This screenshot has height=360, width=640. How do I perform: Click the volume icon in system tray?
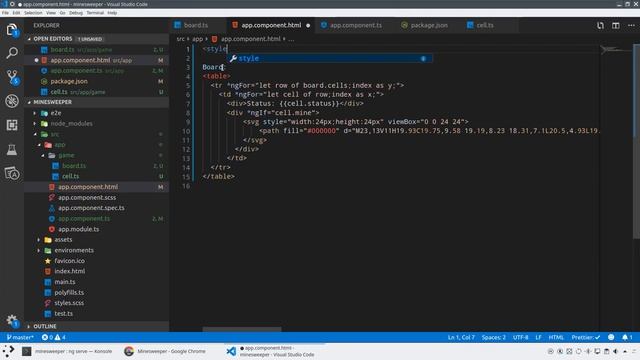[x=616, y=351]
